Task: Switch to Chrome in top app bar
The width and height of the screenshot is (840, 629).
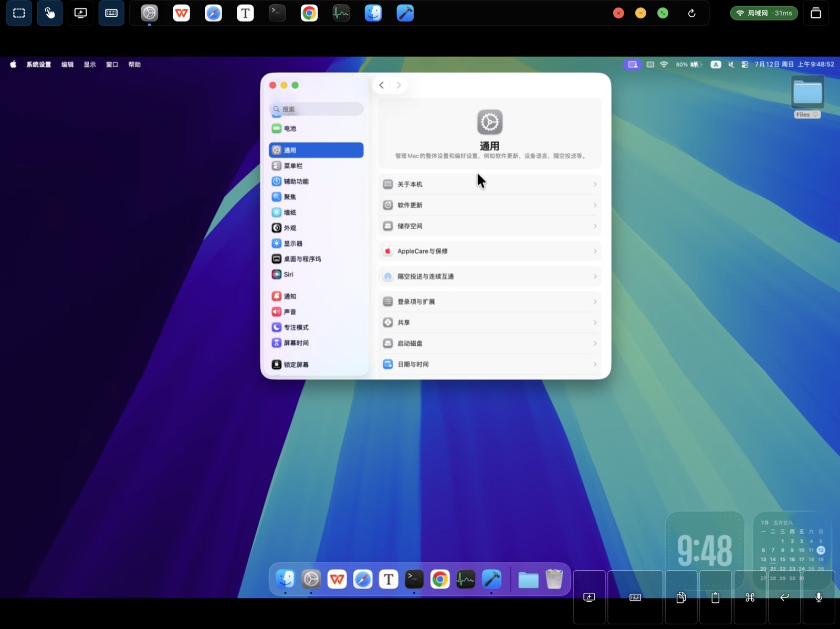Action: (309, 13)
